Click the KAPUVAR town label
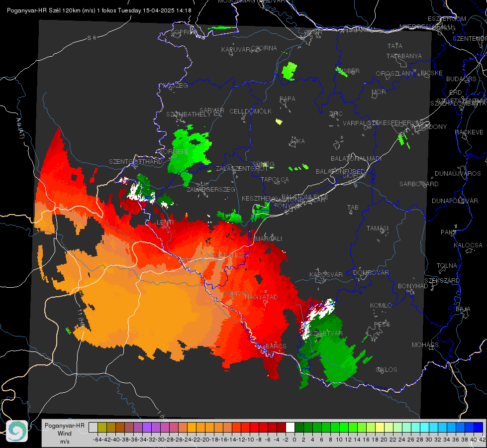This screenshot has height=448, width=487. (236, 50)
